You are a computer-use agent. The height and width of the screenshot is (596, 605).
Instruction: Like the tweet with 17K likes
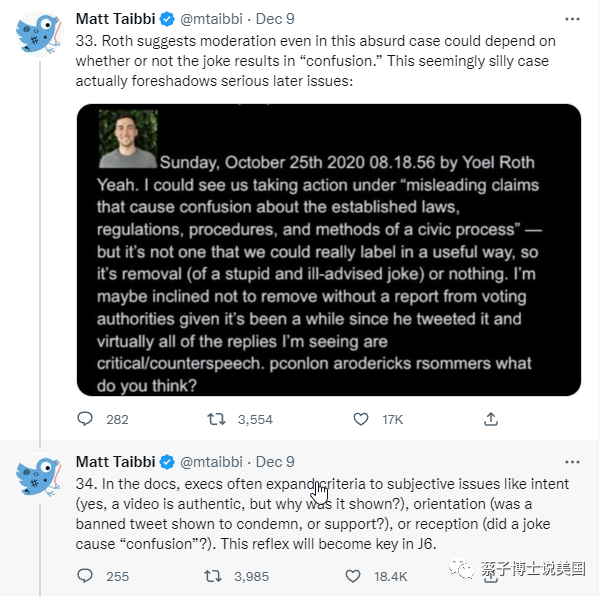click(361, 419)
